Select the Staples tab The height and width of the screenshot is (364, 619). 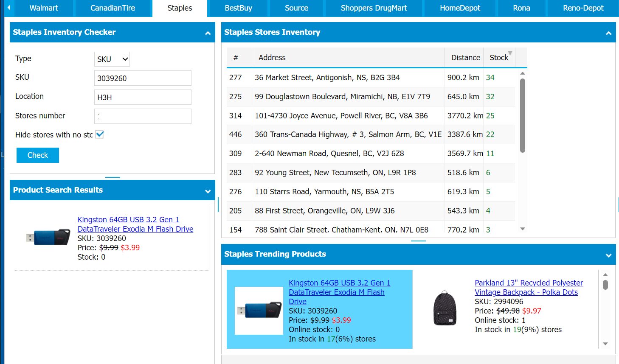[x=180, y=8]
